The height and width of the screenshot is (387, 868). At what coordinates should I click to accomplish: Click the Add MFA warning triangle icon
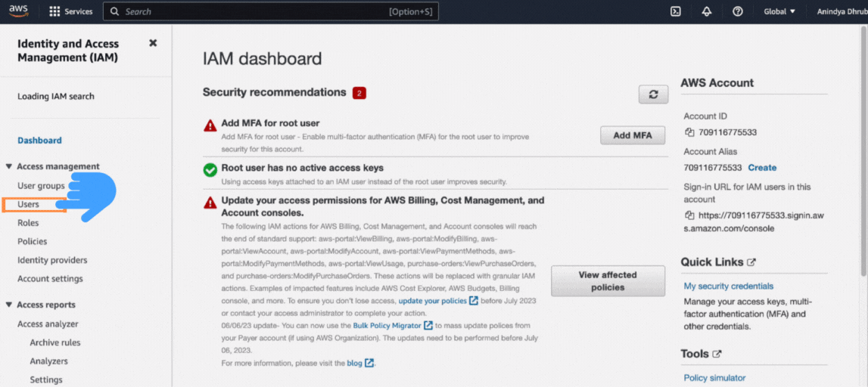coord(210,126)
